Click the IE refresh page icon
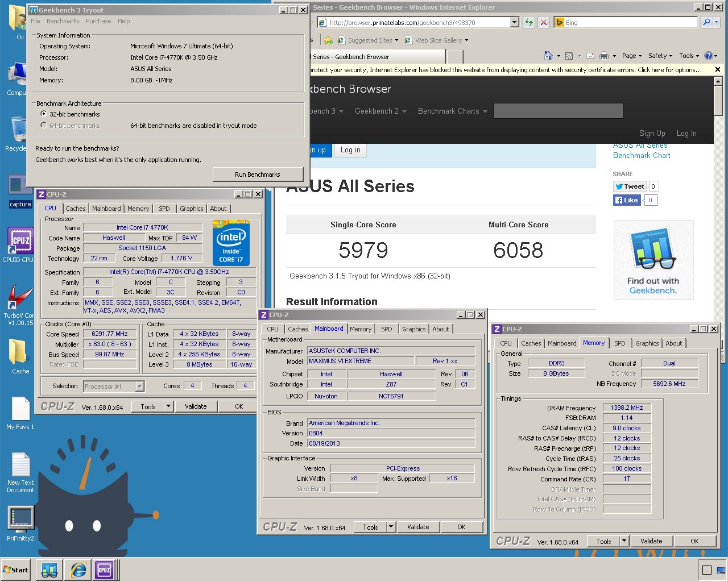 pyautogui.click(x=529, y=22)
